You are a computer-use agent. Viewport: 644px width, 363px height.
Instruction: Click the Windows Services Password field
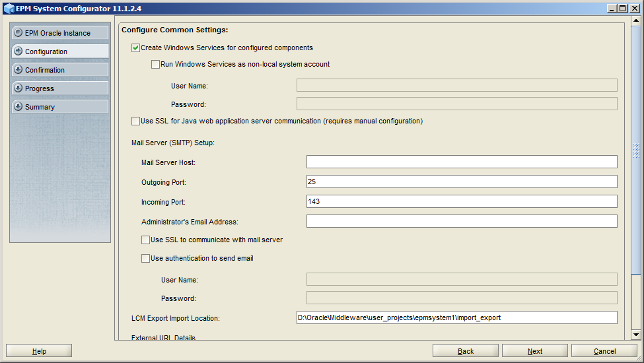[456, 104]
